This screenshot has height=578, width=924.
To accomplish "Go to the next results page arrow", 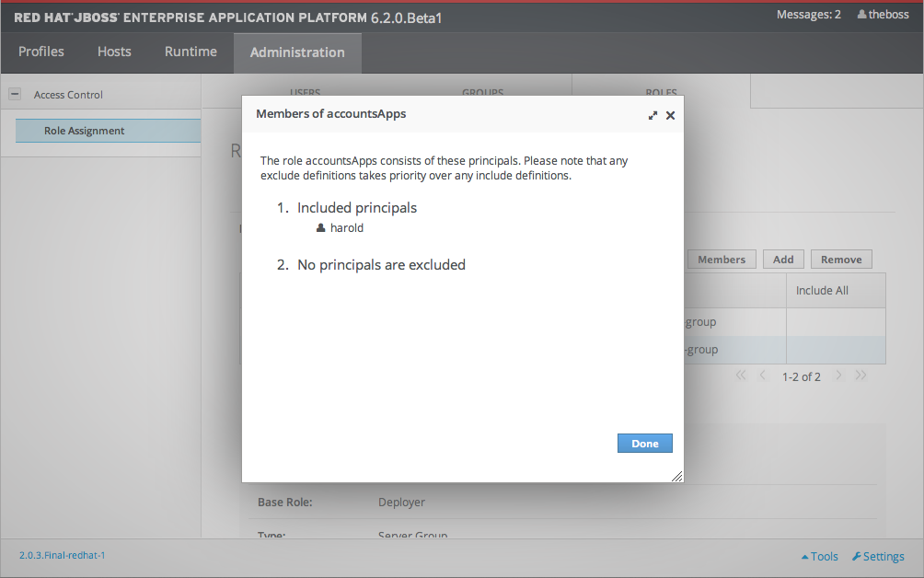I will 838,376.
